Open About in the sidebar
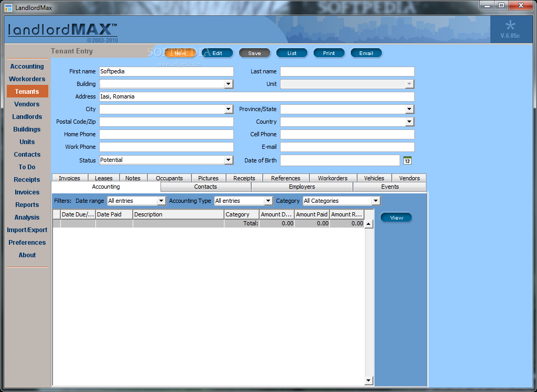Viewport: 537px width, 392px height. (27, 255)
